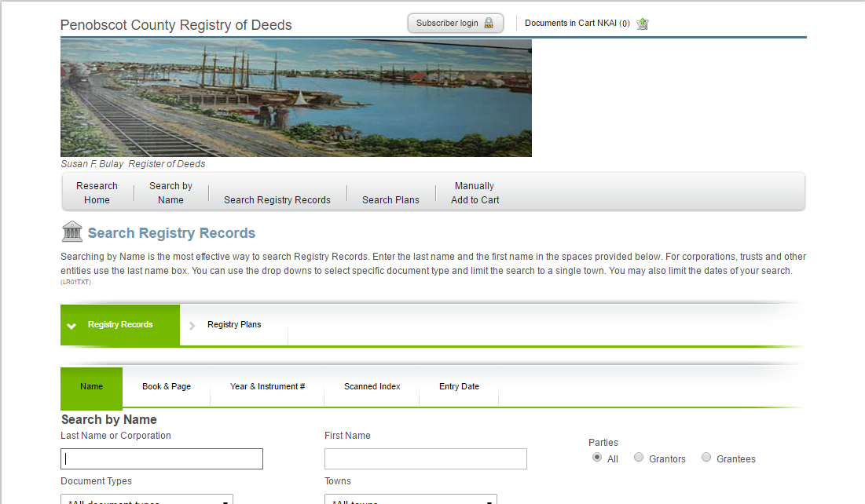
Task: Select the Grantees radio button
Action: [x=706, y=457]
